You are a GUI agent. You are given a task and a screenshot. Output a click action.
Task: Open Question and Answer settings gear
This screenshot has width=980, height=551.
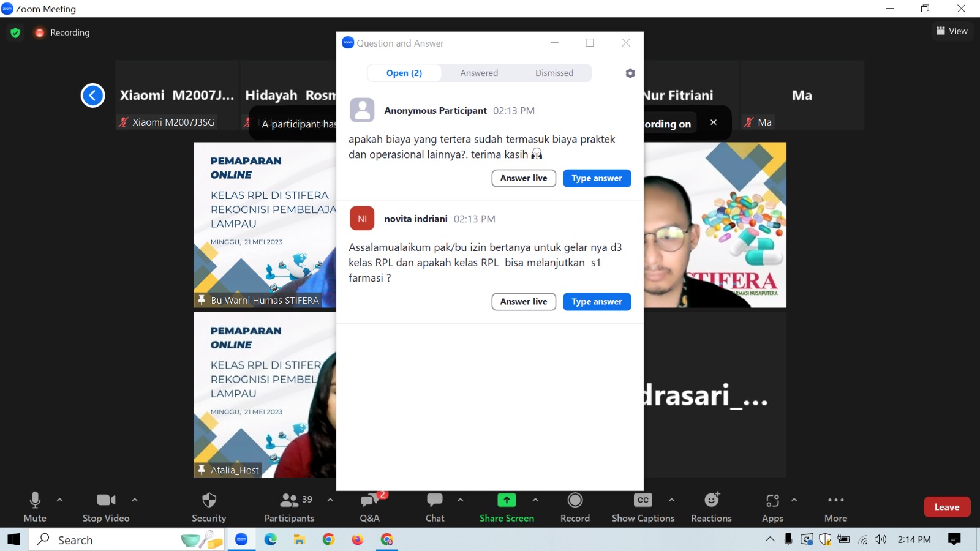click(630, 73)
